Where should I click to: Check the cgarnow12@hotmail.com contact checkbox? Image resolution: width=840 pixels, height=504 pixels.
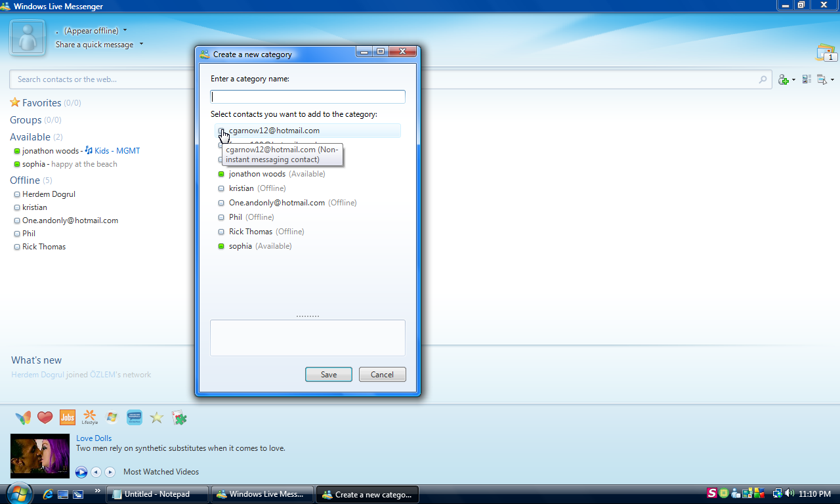pyautogui.click(x=222, y=131)
